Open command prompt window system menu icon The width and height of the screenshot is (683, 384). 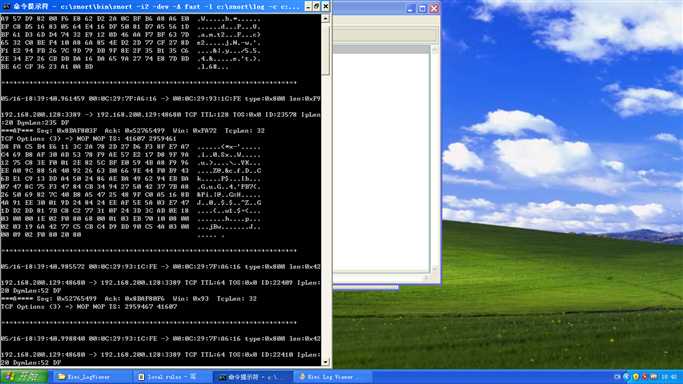[6, 7]
